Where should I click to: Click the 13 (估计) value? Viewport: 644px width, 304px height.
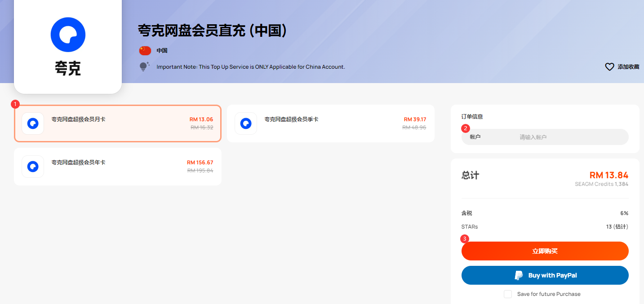coord(617,227)
